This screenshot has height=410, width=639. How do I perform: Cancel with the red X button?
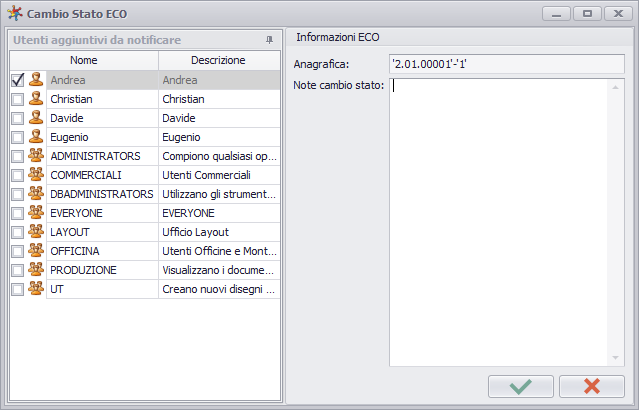tap(592, 386)
